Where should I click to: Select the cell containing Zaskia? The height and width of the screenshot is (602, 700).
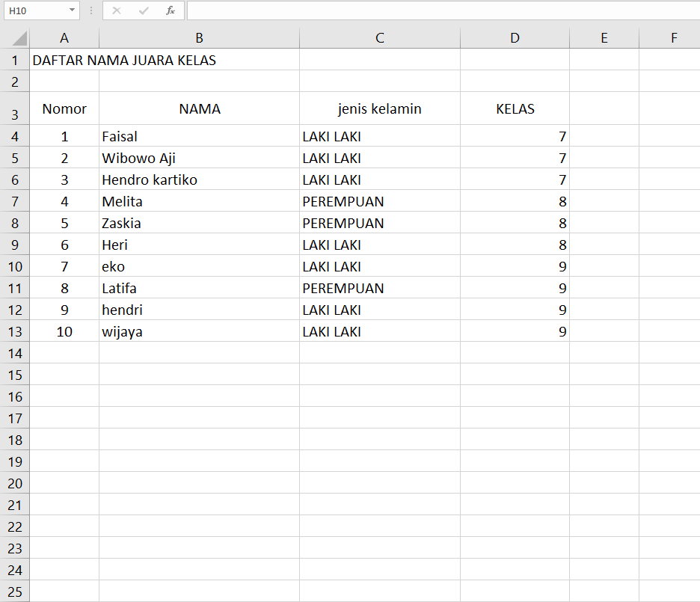(x=199, y=224)
